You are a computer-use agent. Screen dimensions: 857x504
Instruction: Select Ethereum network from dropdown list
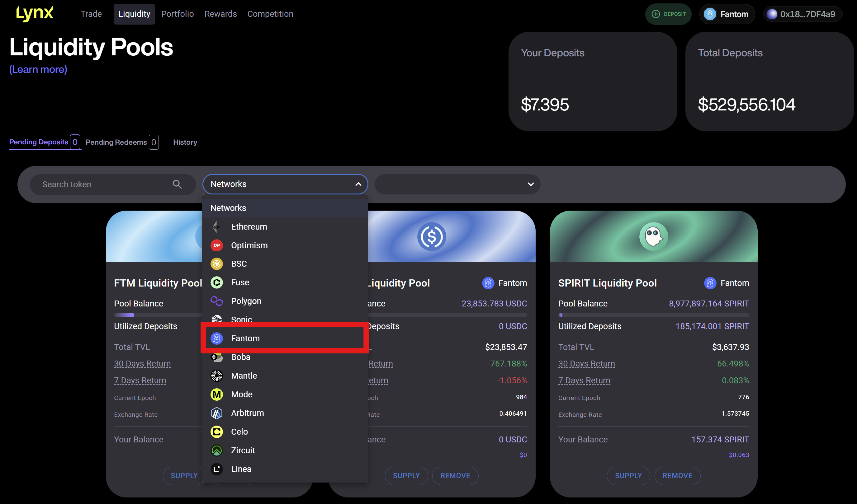tap(249, 227)
